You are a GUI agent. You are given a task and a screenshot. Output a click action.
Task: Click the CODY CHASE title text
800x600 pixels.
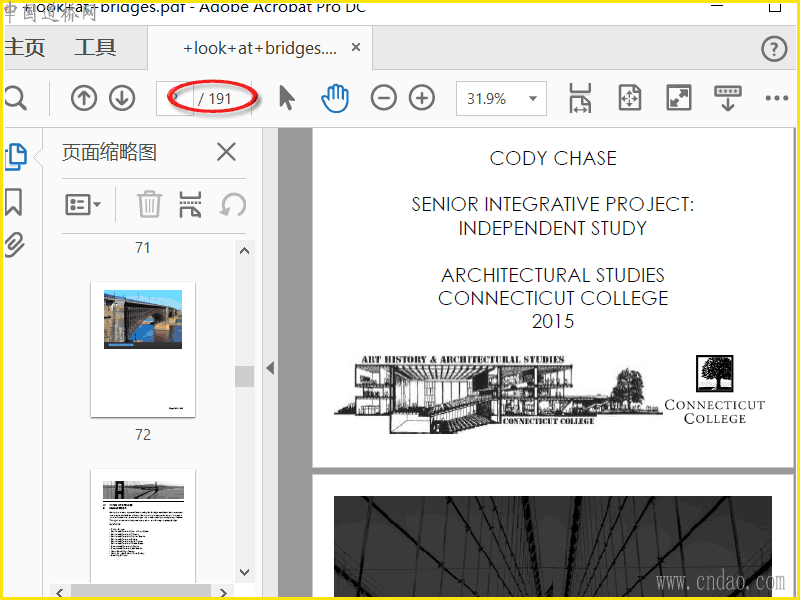coord(553,158)
